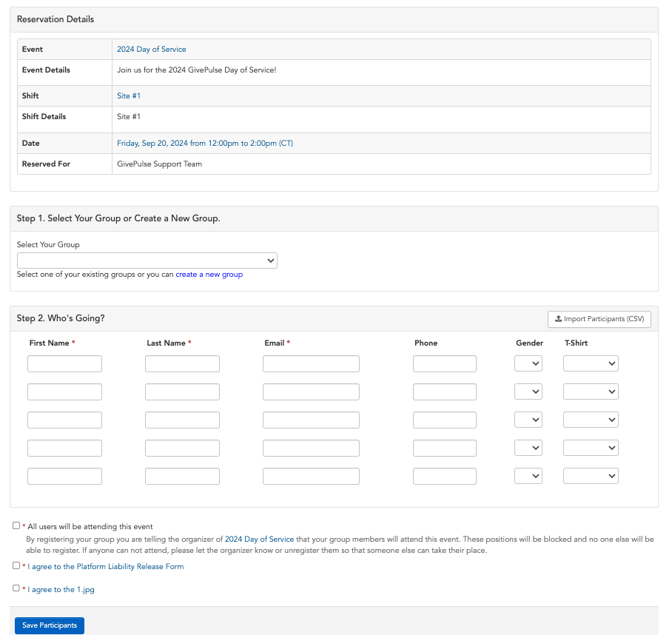This screenshot has width=672, height=635.
Task: Focus the Email field in the third participant row
Action: (311, 420)
